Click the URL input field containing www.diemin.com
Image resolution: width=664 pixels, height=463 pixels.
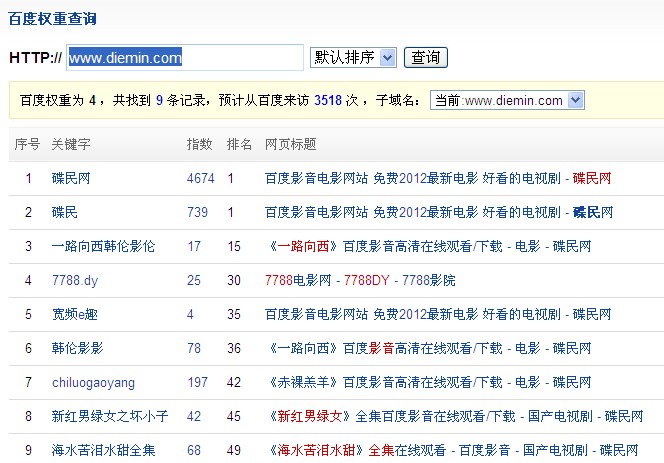pos(184,58)
